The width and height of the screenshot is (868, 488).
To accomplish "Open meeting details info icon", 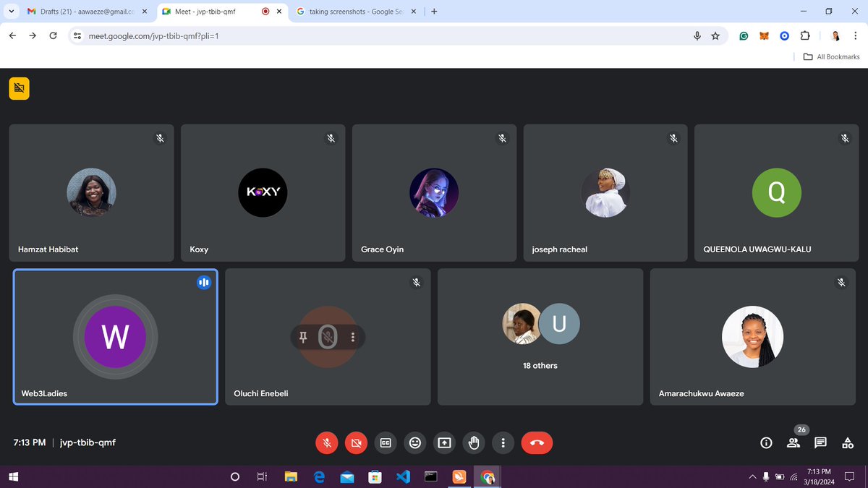I will (x=766, y=442).
